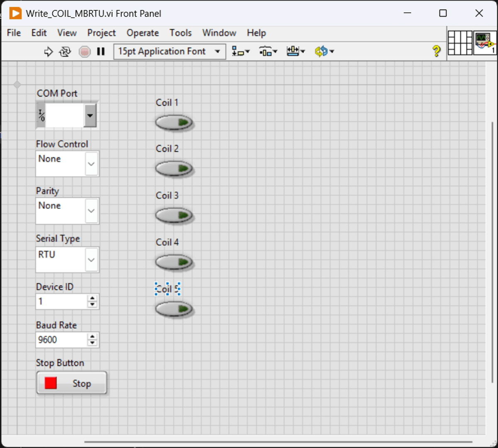498x448 pixels.
Task: Maximize the Front Panel window
Action: click(x=443, y=13)
